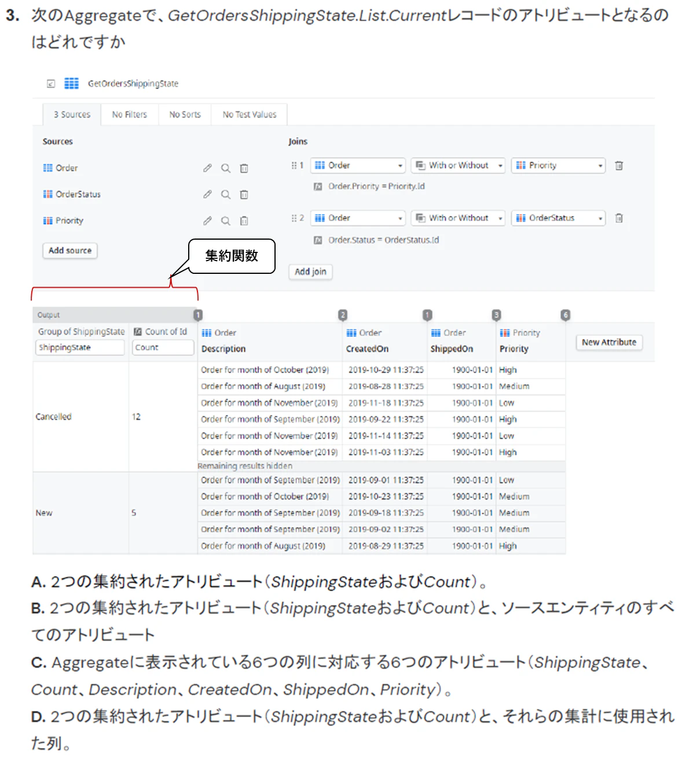Select Count of Id column header
The height and width of the screenshot is (770, 700).
tap(166, 332)
